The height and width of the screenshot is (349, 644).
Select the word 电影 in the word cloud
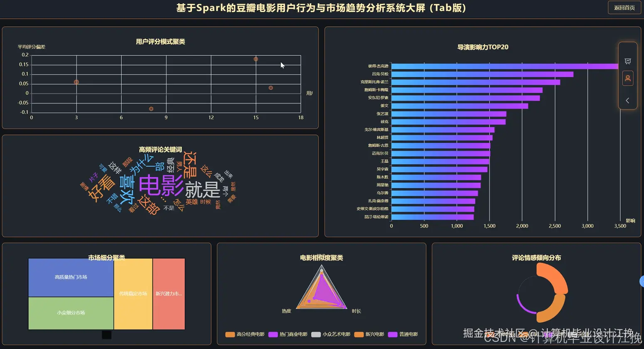pos(160,186)
